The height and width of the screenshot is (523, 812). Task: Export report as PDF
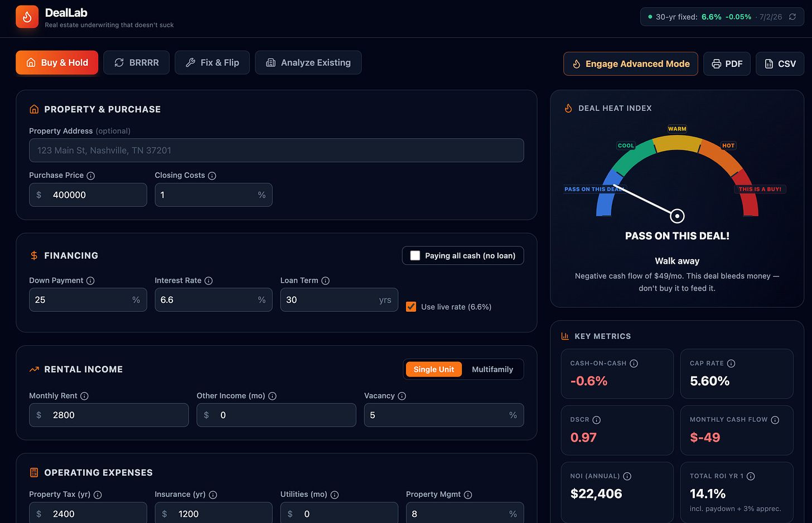[727, 64]
